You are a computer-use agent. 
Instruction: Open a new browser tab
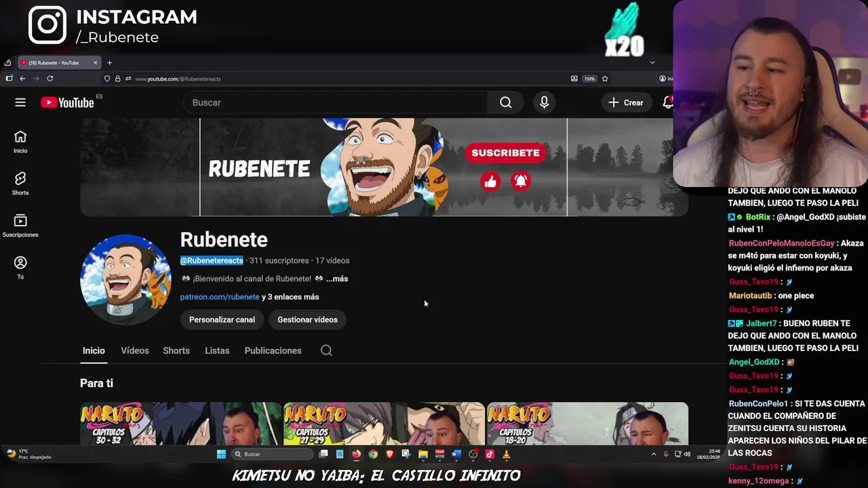(109, 63)
